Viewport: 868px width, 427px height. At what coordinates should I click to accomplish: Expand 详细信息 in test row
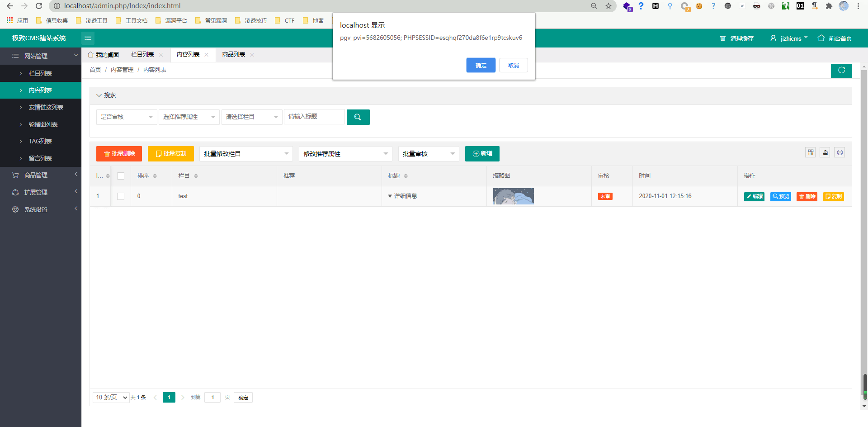(402, 196)
